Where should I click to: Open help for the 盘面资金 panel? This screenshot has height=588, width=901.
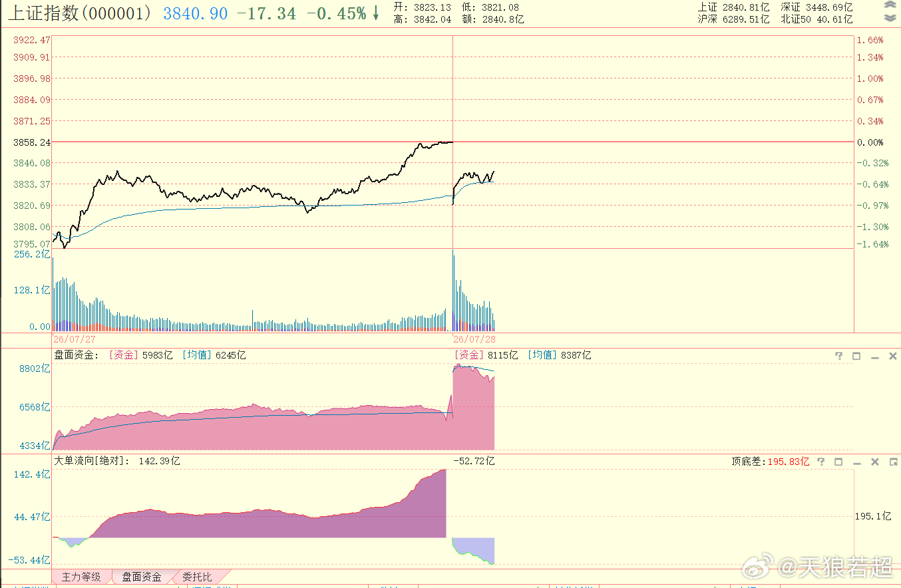pyautogui.click(x=839, y=356)
